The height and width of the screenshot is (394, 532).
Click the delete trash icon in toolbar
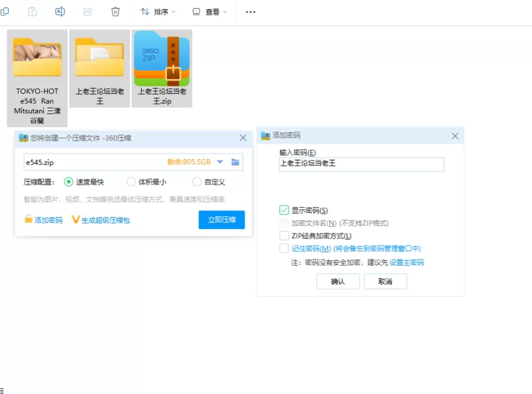[x=115, y=12]
